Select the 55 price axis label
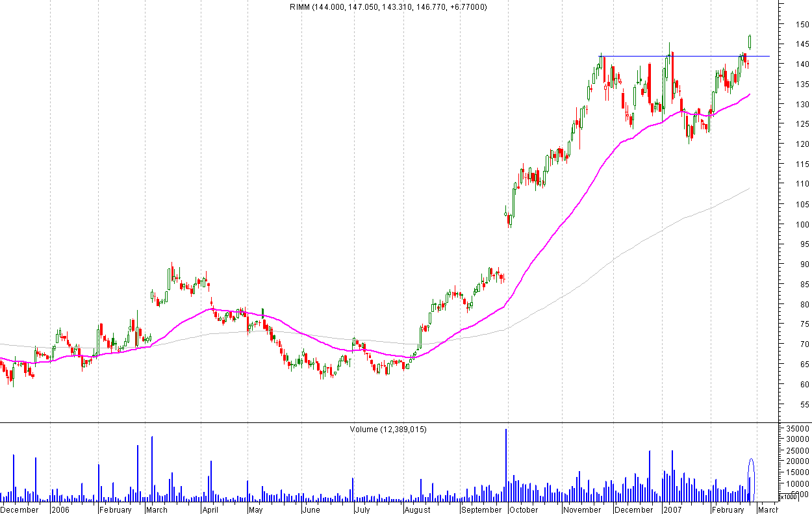Screen dimensions: 812x514 click(804, 404)
